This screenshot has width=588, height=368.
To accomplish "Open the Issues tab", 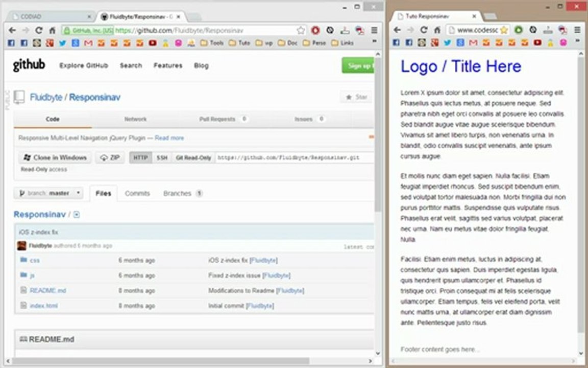I will click(309, 119).
